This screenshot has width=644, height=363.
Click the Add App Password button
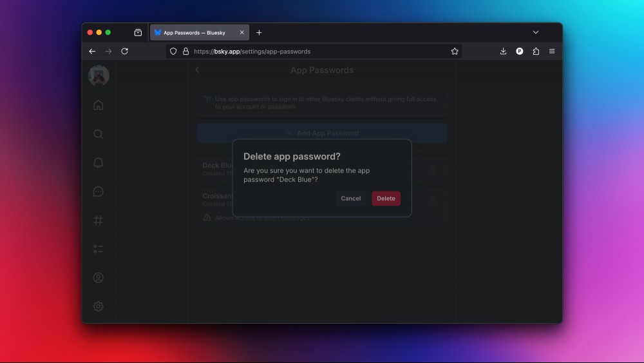coord(322,133)
